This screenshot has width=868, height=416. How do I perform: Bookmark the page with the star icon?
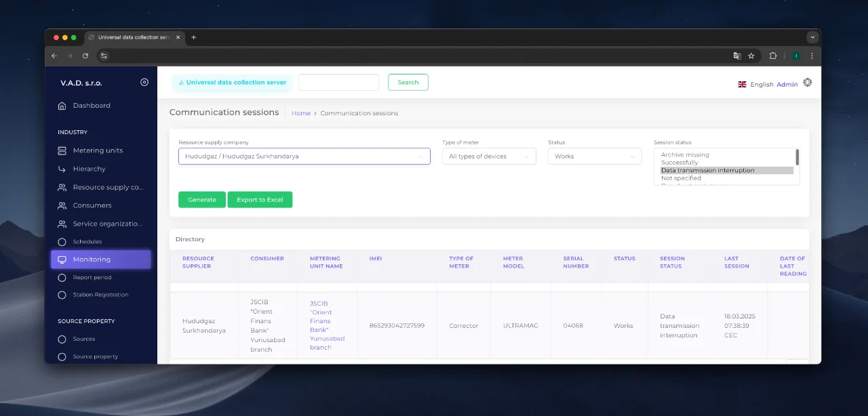pyautogui.click(x=751, y=56)
